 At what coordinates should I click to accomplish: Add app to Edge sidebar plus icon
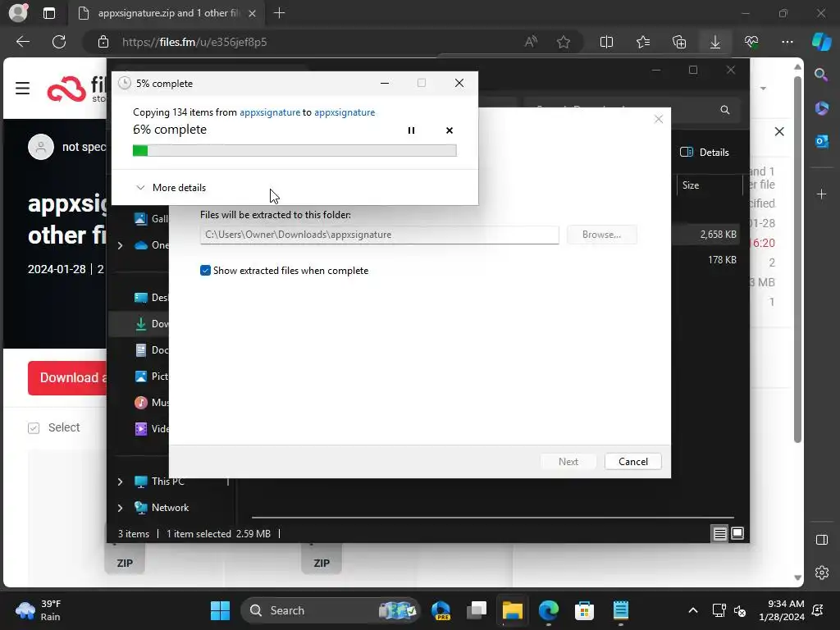(821, 194)
